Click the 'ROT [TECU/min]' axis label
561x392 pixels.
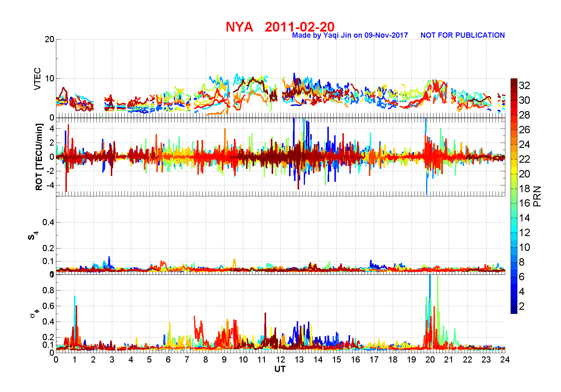click(39, 157)
